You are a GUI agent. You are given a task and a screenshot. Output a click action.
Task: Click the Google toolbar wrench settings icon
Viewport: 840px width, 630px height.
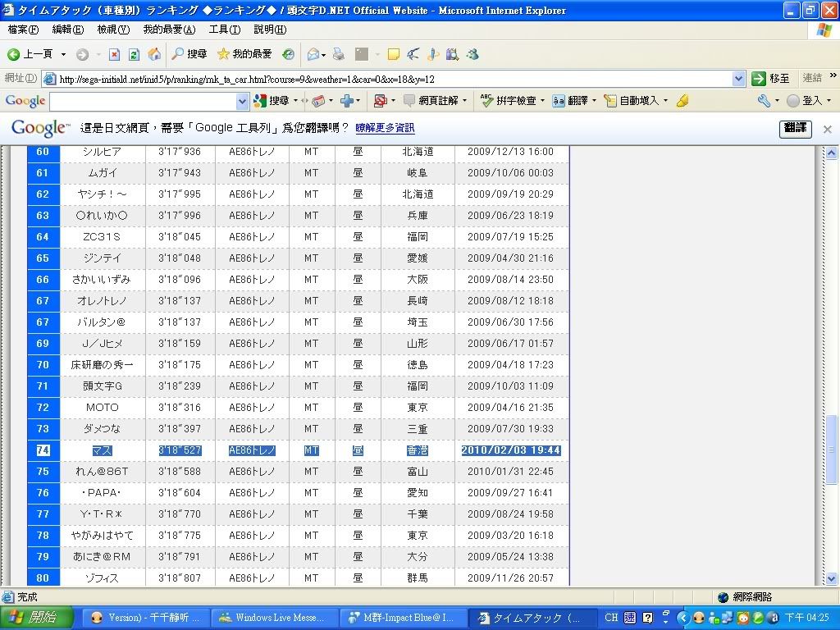[x=764, y=101]
